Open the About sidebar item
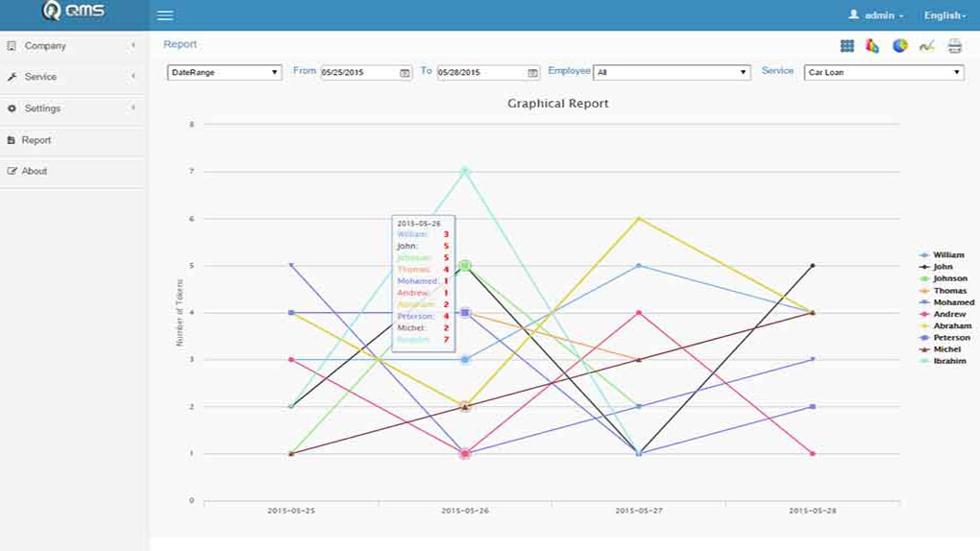980x551 pixels. click(74, 171)
